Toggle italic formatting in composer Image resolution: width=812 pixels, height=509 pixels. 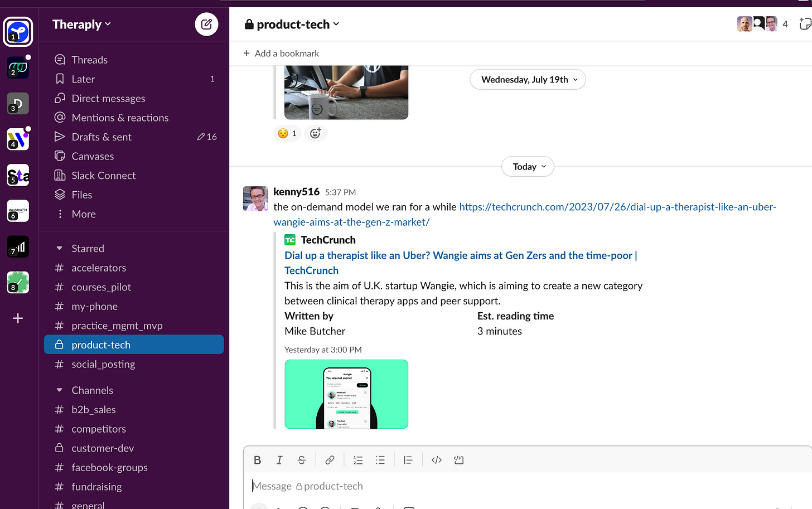coord(279,460)
